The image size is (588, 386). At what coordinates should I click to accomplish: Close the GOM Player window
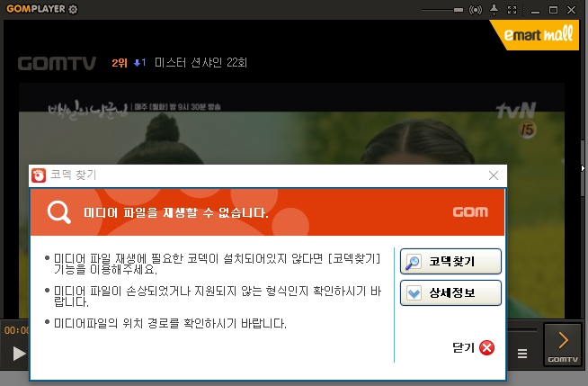click(571, 10)
